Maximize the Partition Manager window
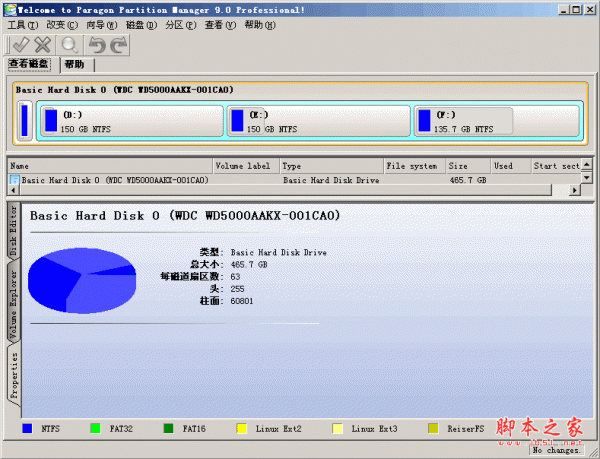 [576, 10]
